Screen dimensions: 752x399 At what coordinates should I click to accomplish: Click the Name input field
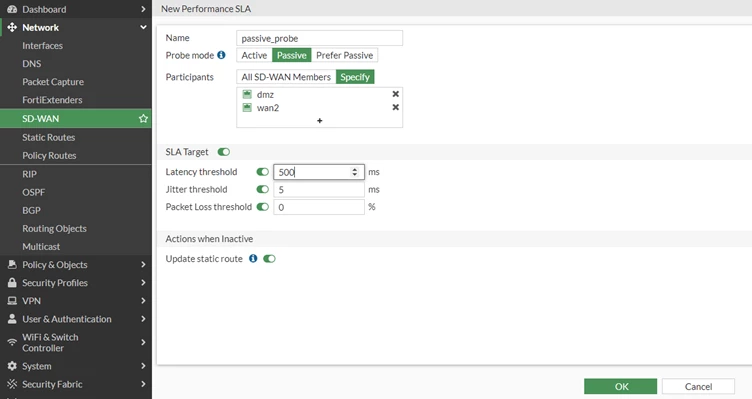tap(319, 38)
